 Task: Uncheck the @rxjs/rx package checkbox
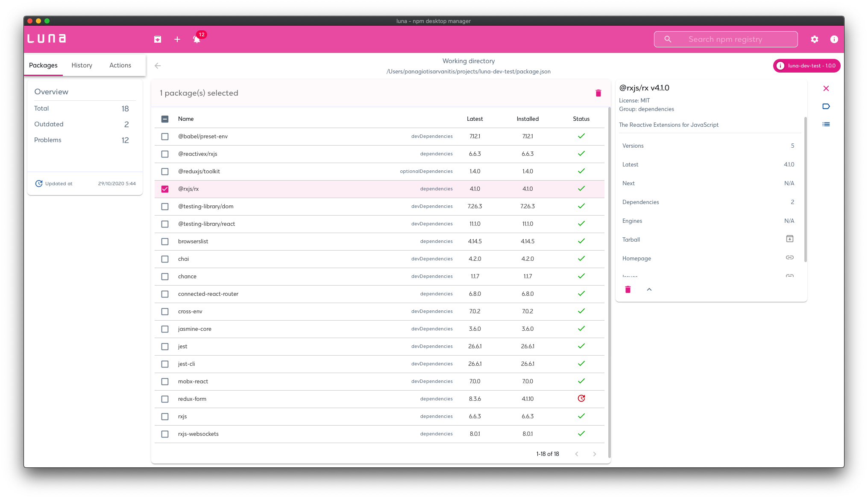[x=165, y=189]
